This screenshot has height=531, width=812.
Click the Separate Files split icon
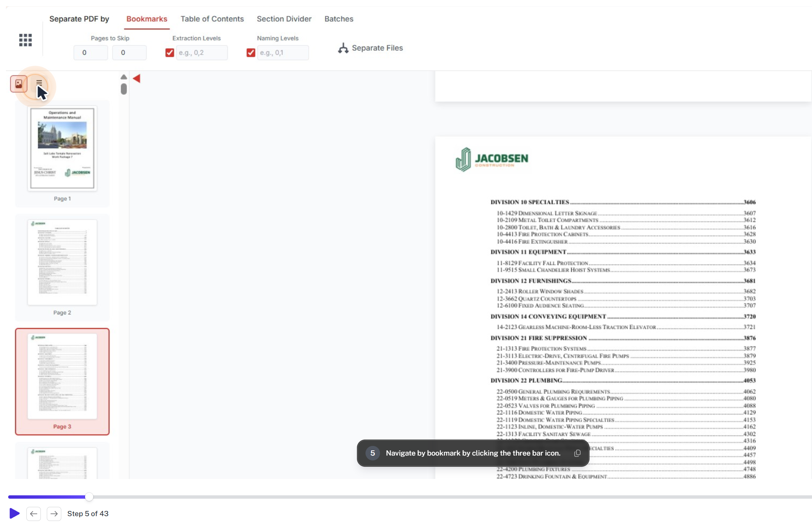[x=343, y=48]
